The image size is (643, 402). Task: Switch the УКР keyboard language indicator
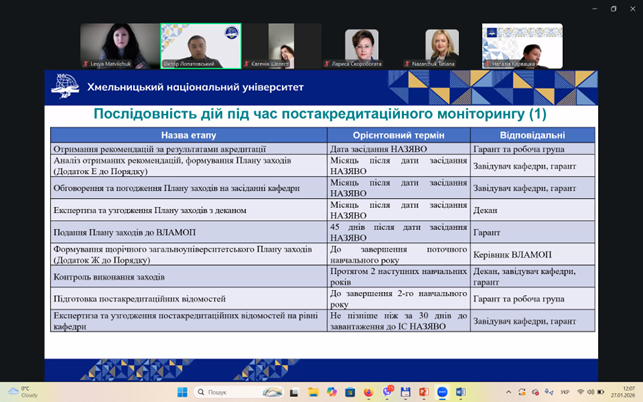click(x=565, y=392)
